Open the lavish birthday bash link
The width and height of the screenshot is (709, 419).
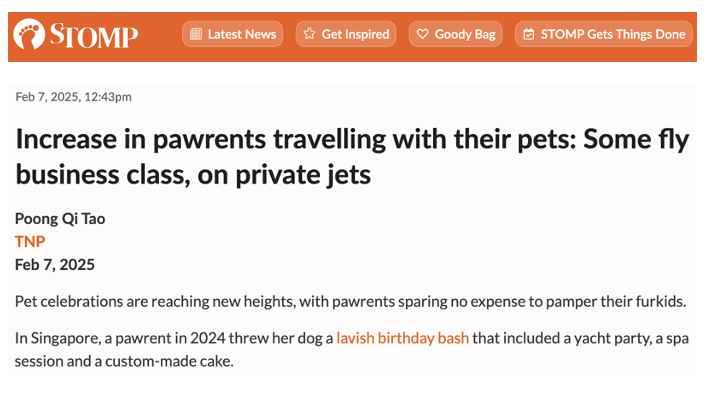click(402, 338)
